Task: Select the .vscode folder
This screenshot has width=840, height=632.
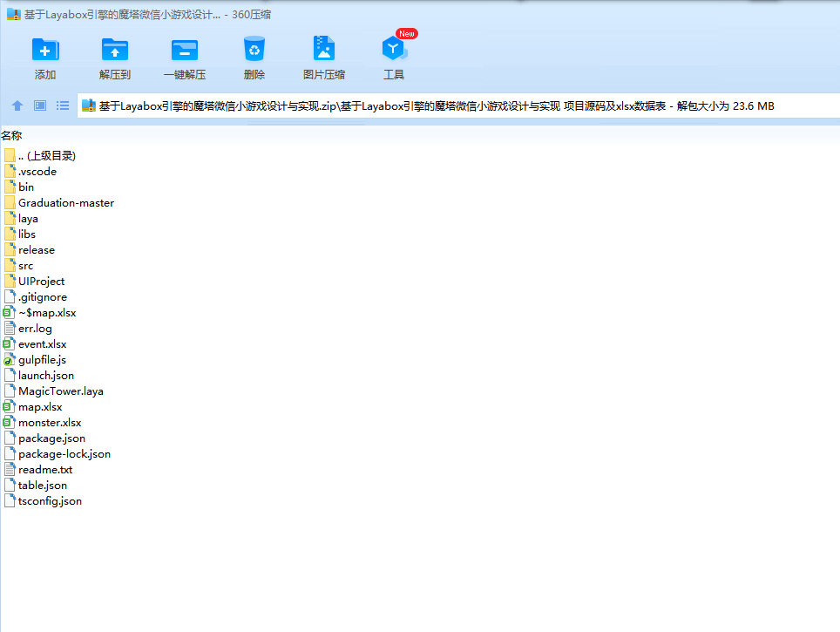Action: pos(30,172)
